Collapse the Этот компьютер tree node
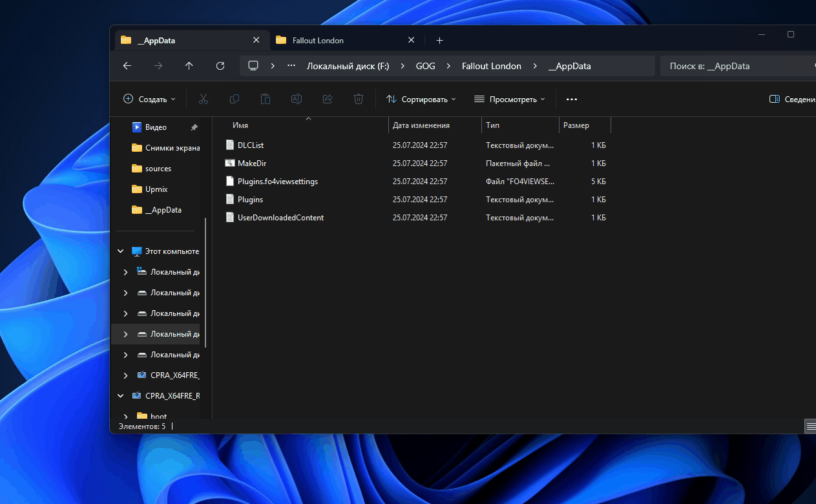 click(121, 251)
